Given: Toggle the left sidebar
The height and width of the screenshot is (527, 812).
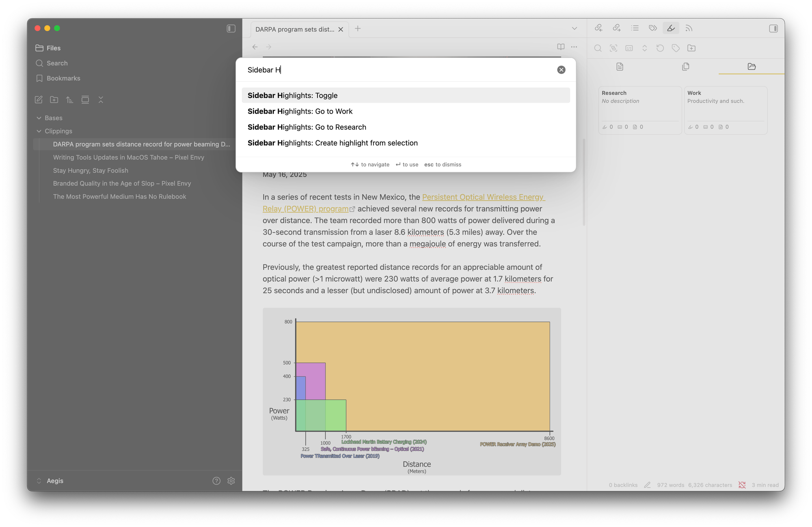Looking at the screenshot, I should (x=231, y=28).
